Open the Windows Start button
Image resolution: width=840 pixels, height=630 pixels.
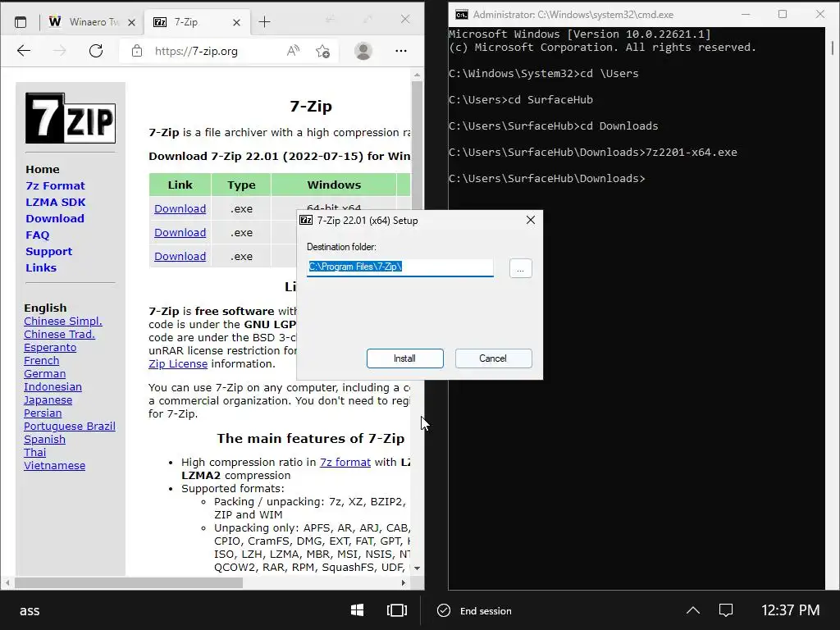(358, 610)
